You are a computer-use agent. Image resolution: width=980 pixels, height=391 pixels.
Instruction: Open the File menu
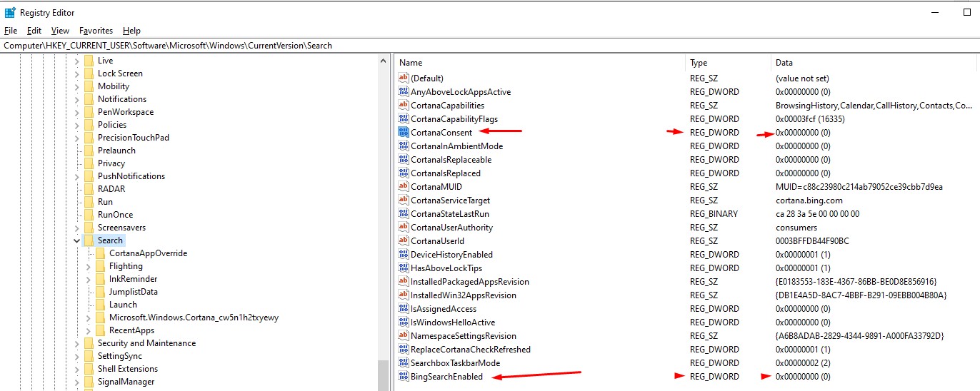(11, 31)
